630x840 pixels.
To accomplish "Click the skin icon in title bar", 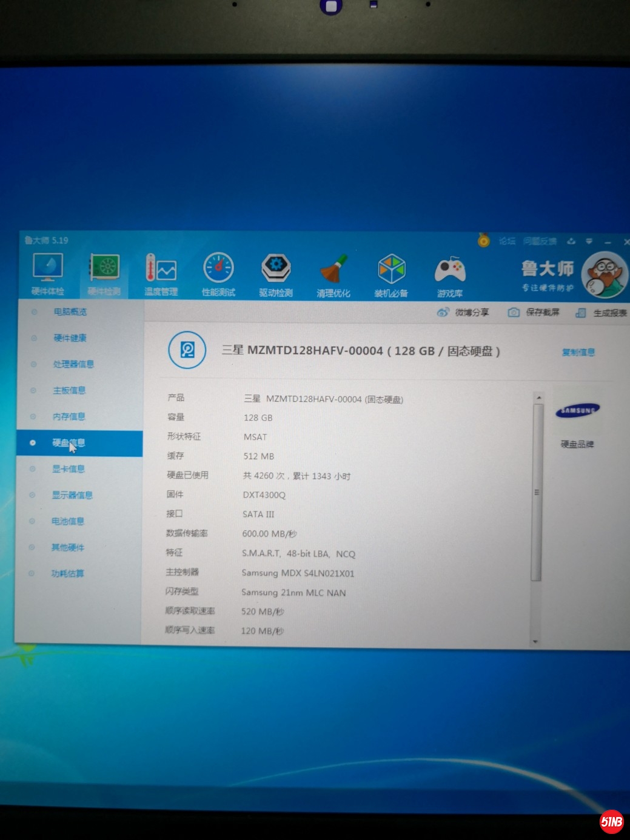I will 571,241.
